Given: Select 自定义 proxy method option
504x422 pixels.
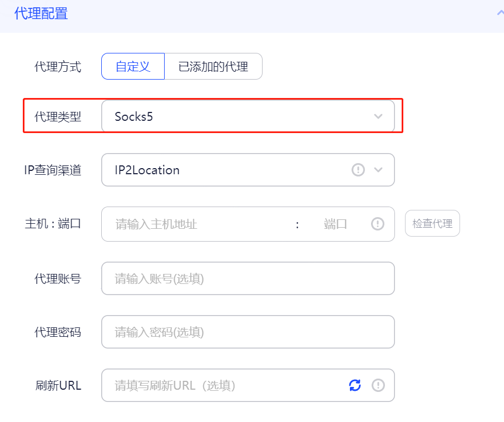Looking at the screenshot, I should tap(133, 66).
